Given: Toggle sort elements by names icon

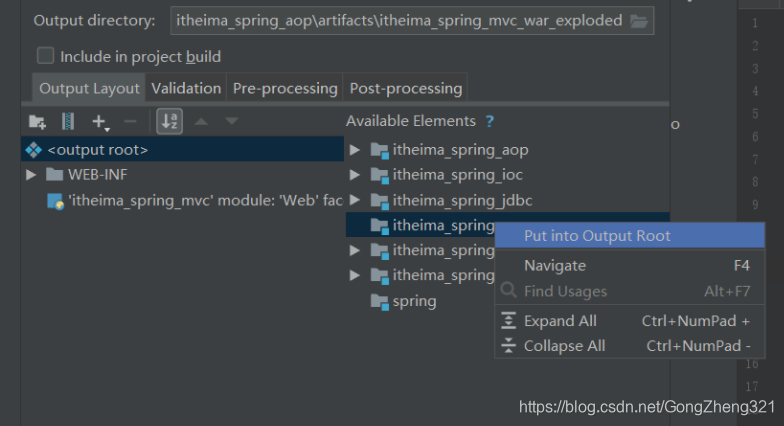Looking at the screenshot, I should [170, 122].
